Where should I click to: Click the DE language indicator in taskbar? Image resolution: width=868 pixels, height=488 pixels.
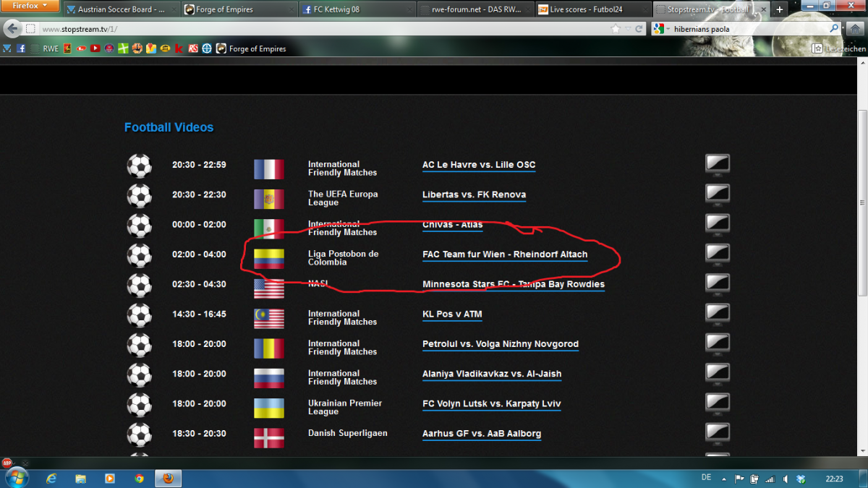tap(706, 478)
